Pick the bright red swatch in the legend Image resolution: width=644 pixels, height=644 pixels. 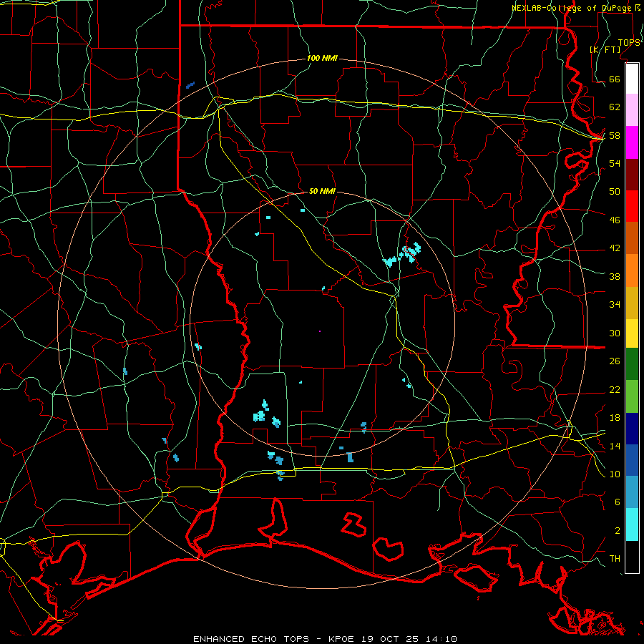coord(632,206)
